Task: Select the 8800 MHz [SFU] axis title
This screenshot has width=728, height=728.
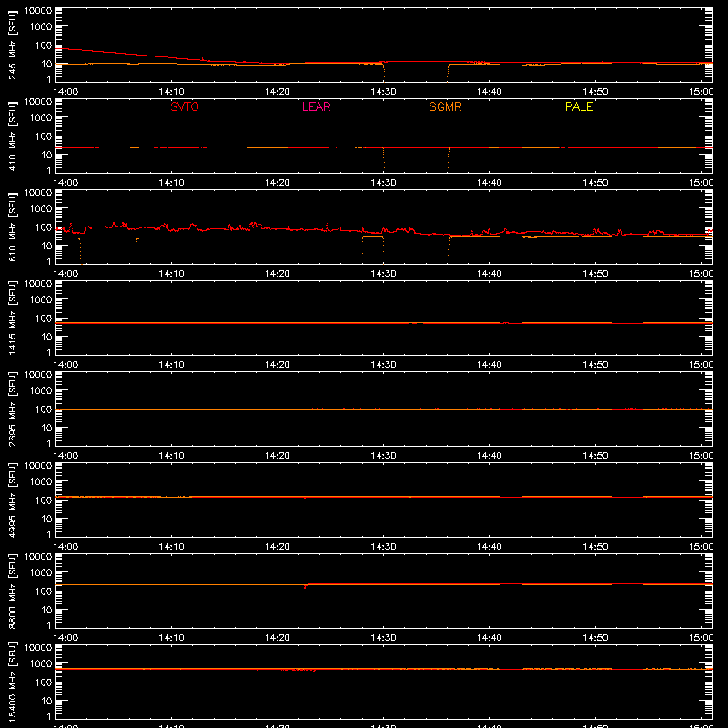Action: point(13,591)
